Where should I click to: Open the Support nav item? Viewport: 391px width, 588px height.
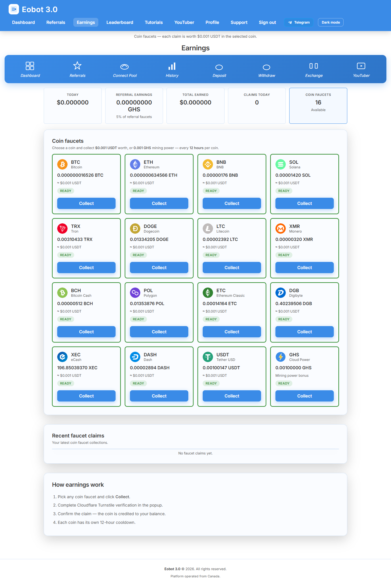[x=239, y=22]
